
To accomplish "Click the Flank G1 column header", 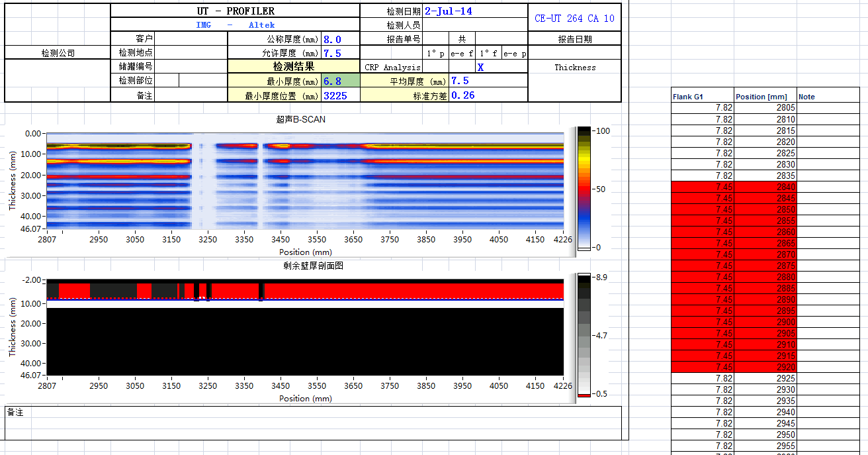I will click(x=702, y=97).
